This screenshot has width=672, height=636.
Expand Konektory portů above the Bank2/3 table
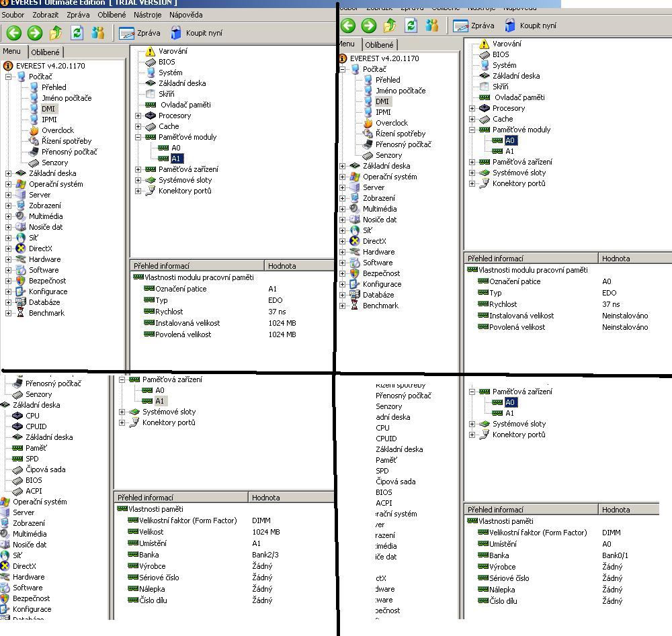pyautogui.click(x=122, y=422)
